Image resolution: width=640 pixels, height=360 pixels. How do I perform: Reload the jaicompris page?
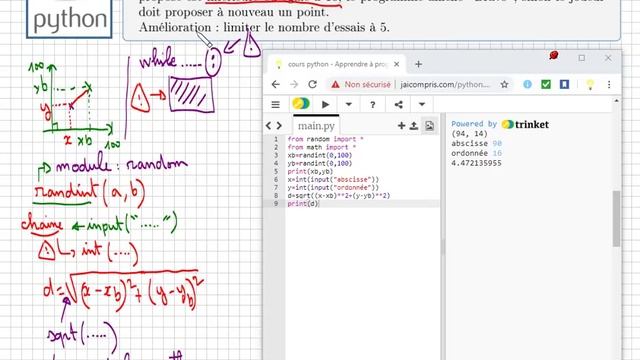[313, 84]
